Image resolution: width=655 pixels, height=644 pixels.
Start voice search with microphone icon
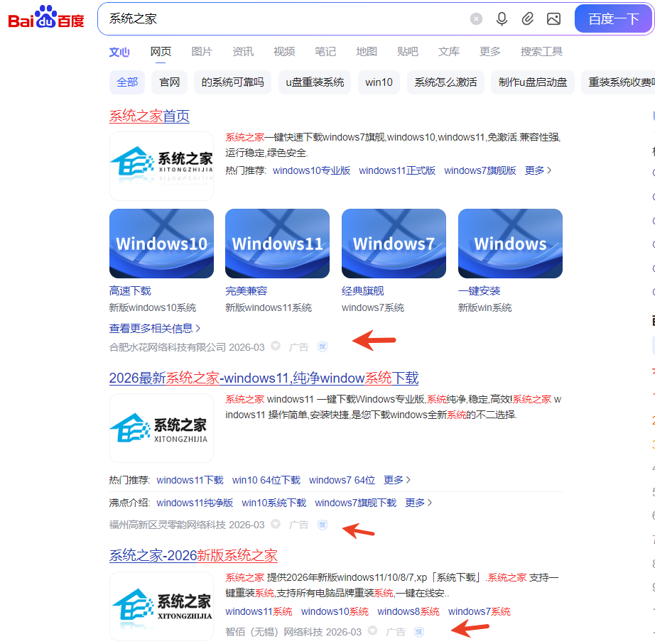pos(502,18)
